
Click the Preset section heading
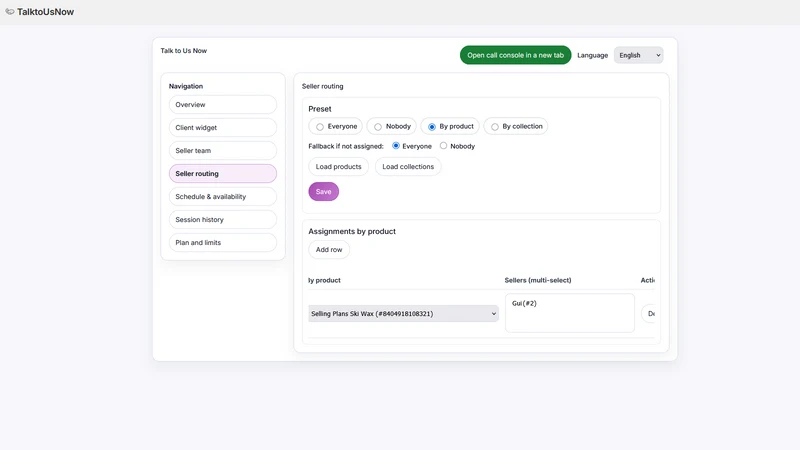pyautogui.click(x=320, y=109)
